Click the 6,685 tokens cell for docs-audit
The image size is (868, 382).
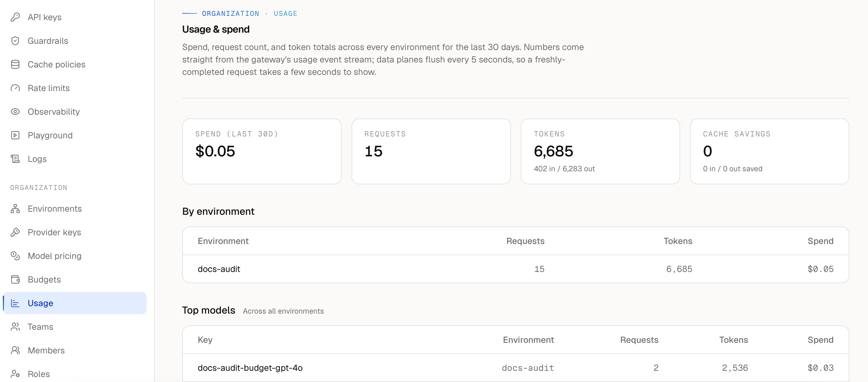tap(679, 269)
